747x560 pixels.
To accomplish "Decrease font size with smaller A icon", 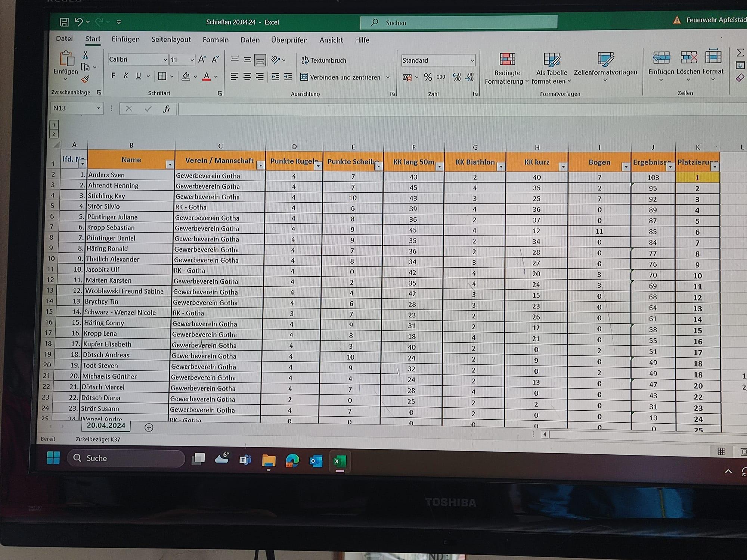I will point(215,60).
